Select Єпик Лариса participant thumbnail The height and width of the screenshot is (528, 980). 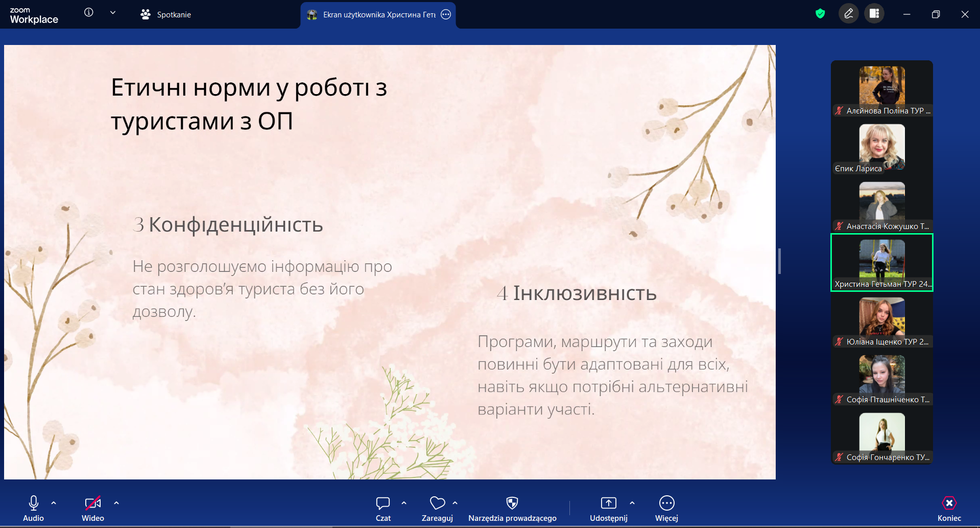coord(881,148)
